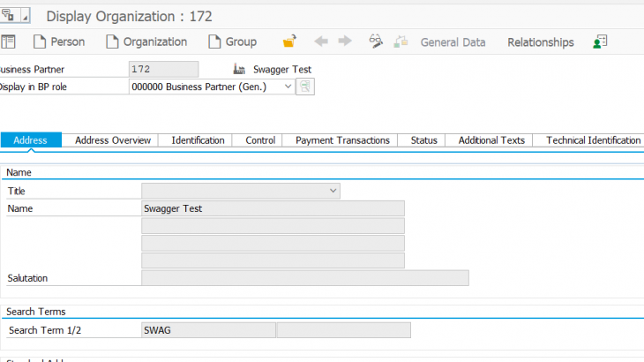This screenshot has width=644, height=362.
Task: Open the Identification tab
Action: pos(198,140)
